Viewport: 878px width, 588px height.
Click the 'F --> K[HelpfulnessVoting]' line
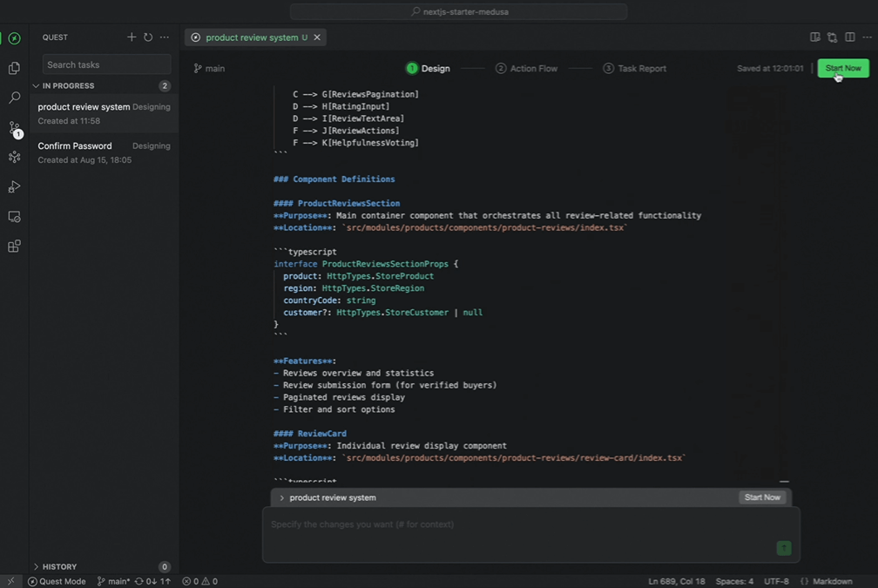pos(355,143)
